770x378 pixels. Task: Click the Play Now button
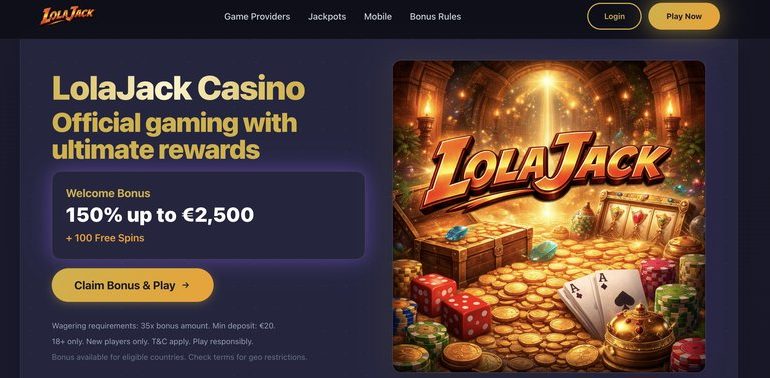coord(684,16)
